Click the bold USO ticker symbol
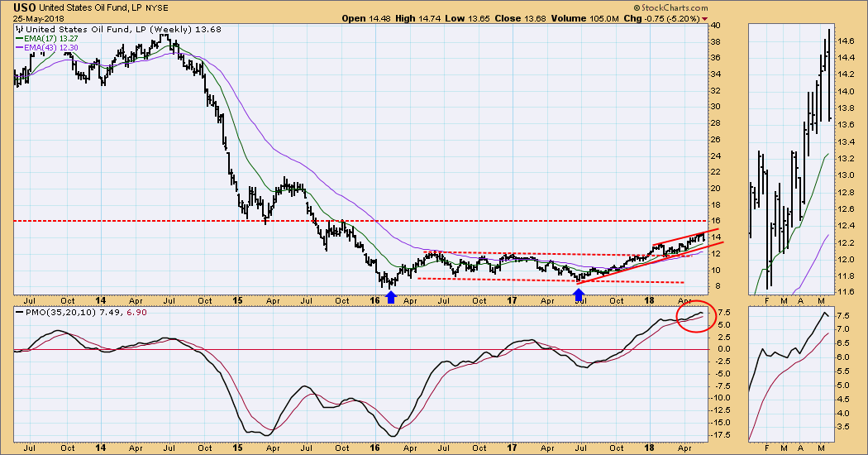868x455 pixels. [x=25, y=7]
